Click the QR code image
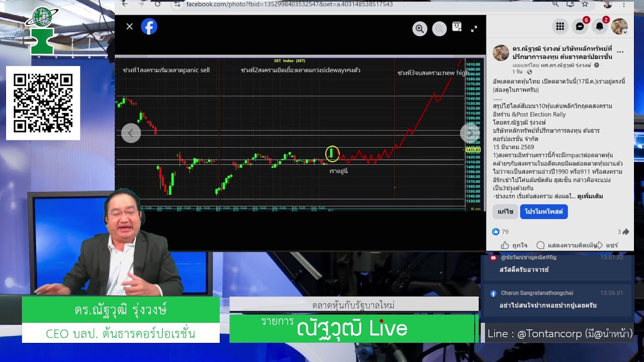 tap(43, 103)
